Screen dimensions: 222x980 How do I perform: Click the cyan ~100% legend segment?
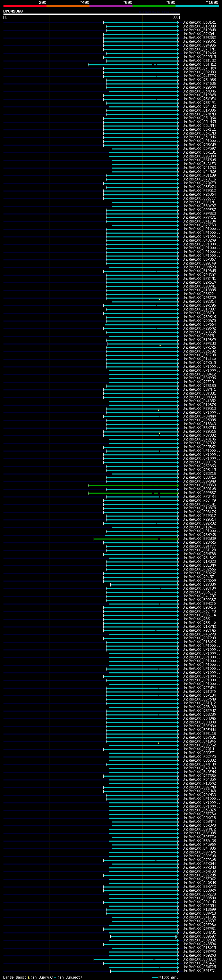coord(197,6)
